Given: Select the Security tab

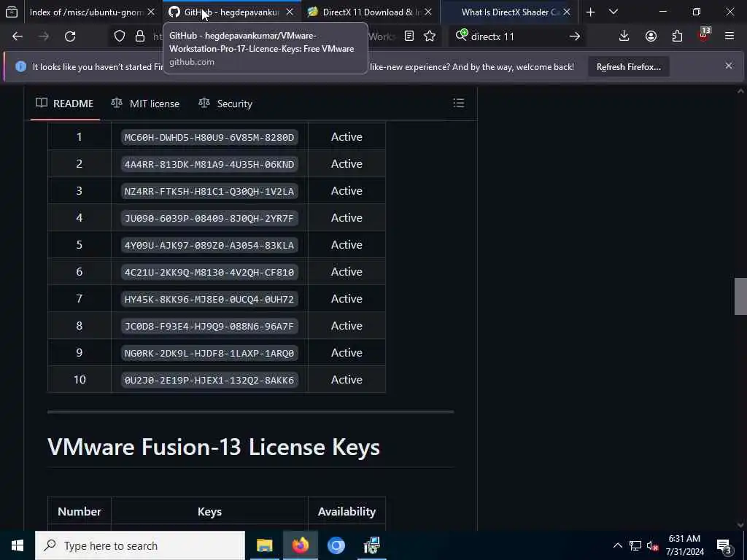Looking at the screenshot, I should 225,104.
